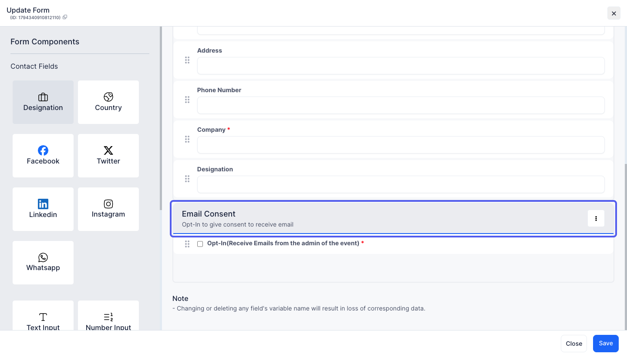Add the Instagram field component

pyautogui.click(x=108, y=209)
